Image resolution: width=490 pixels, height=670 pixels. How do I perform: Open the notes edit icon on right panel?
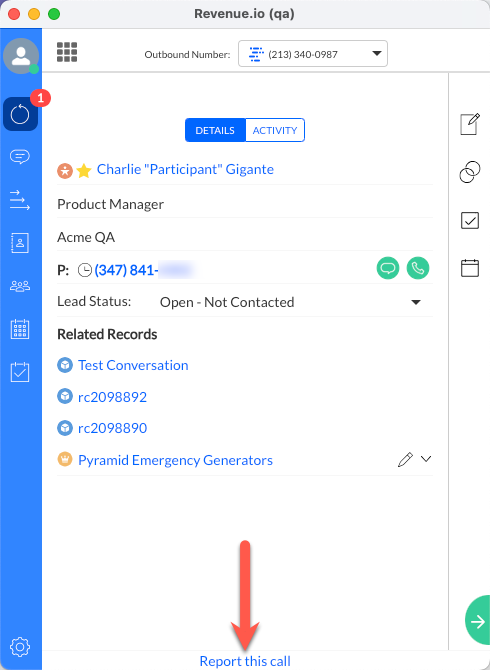coord(470,124)
